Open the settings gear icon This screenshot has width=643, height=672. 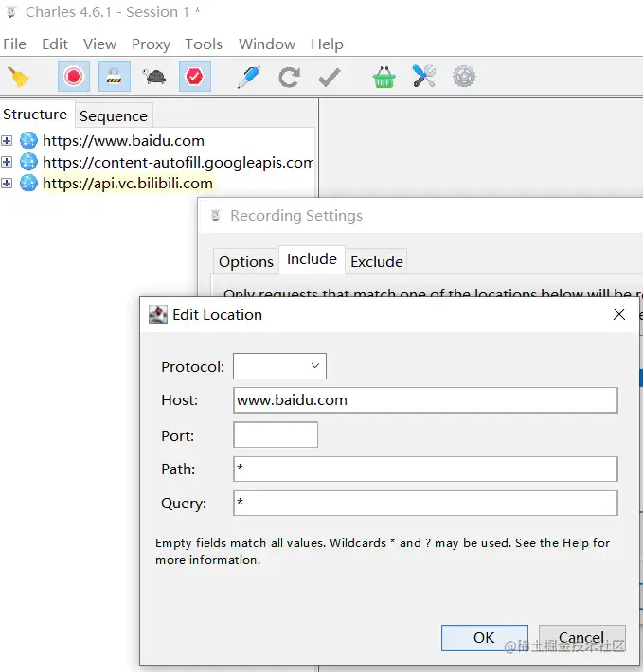pos(464,77)
